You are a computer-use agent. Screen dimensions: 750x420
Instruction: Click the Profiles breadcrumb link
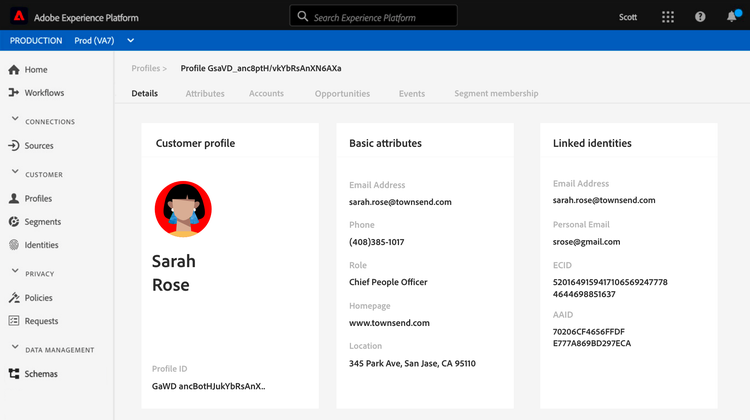click(x=146, y=68)
